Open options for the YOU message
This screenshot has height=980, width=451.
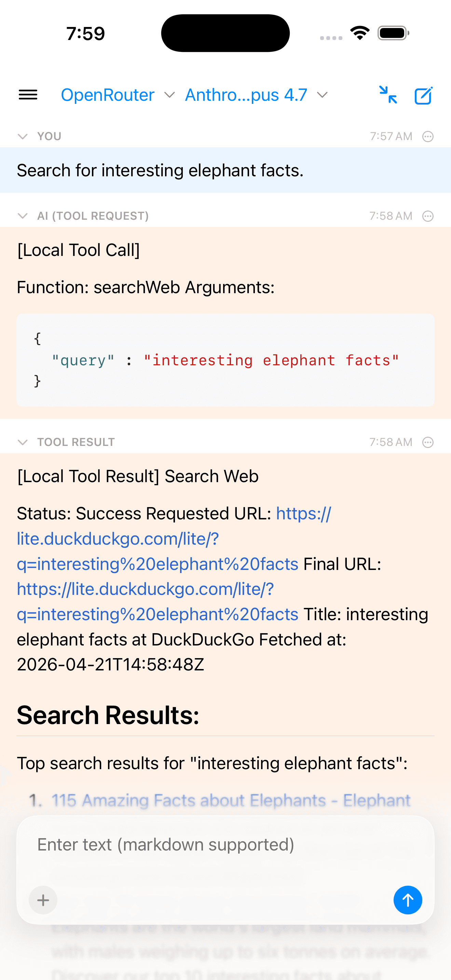(x=427, y=136)
